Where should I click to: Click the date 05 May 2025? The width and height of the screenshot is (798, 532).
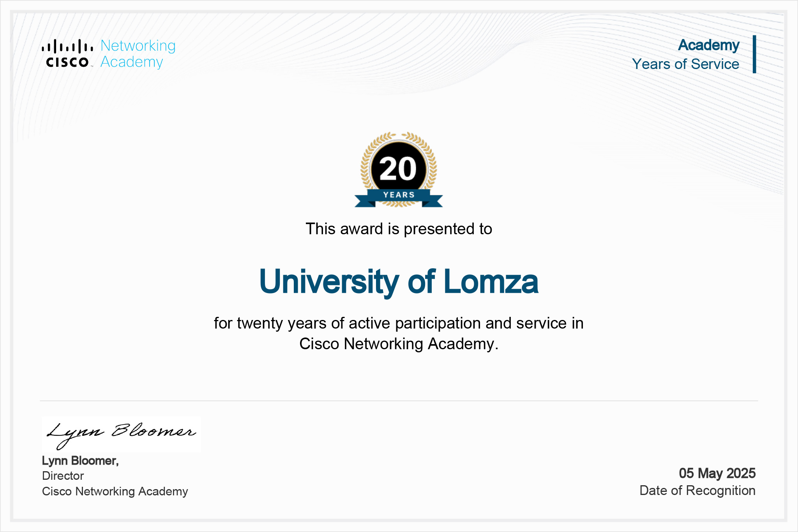[x=717, y=473]
